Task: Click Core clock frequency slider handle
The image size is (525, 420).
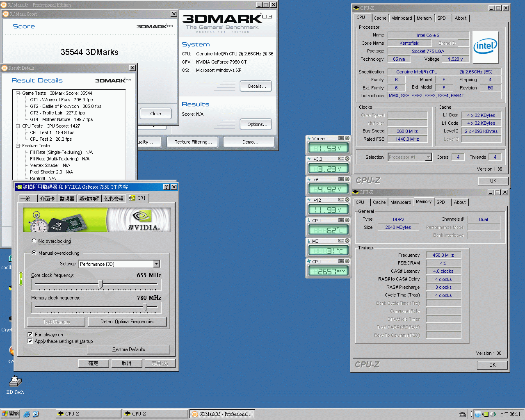Action: pyautogui.click(x=101, y=284)
